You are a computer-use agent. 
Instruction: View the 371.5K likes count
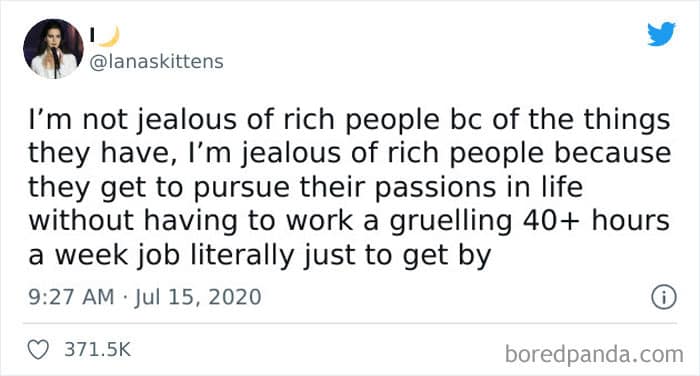coord(98,350)
